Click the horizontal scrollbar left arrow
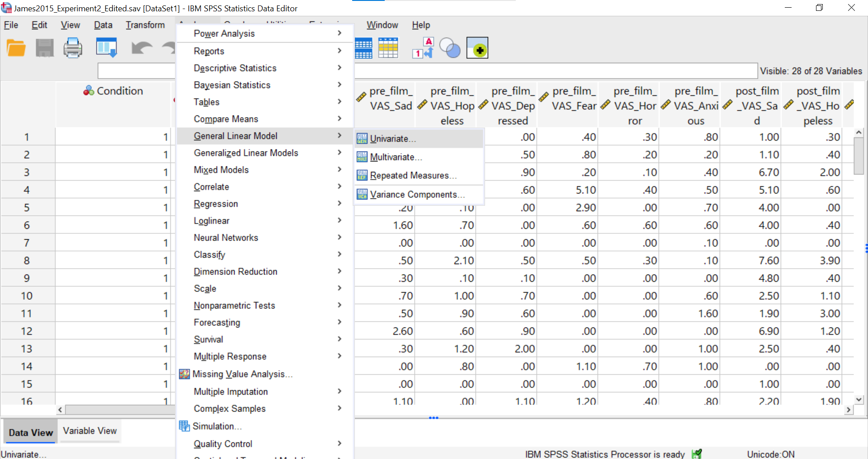This screenshot has height=459, width=868. (60, 410)
